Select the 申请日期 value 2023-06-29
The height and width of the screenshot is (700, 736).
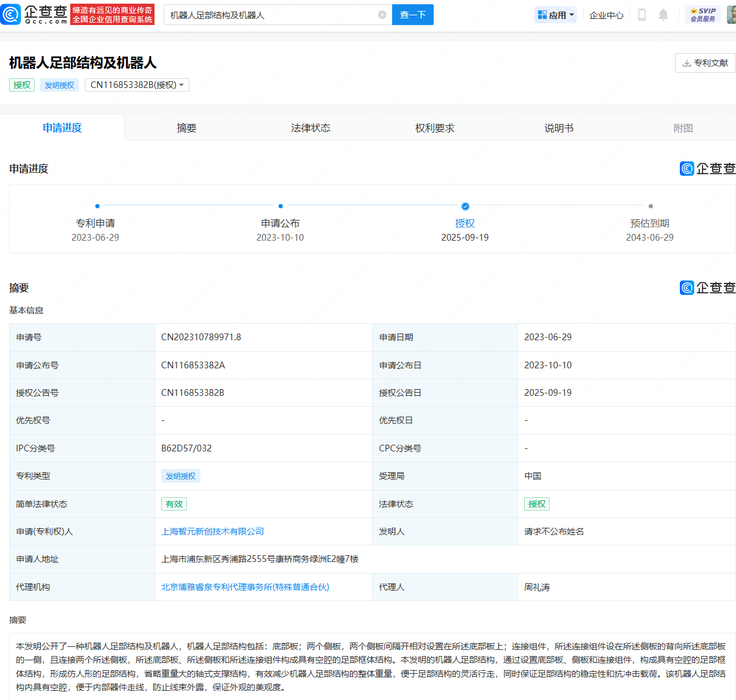tap(548, 337)
